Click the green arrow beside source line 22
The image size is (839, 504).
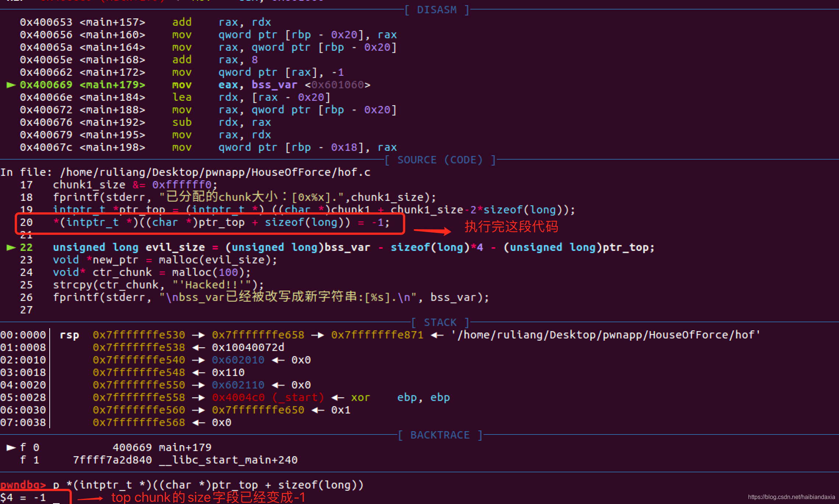pos(11,248)
